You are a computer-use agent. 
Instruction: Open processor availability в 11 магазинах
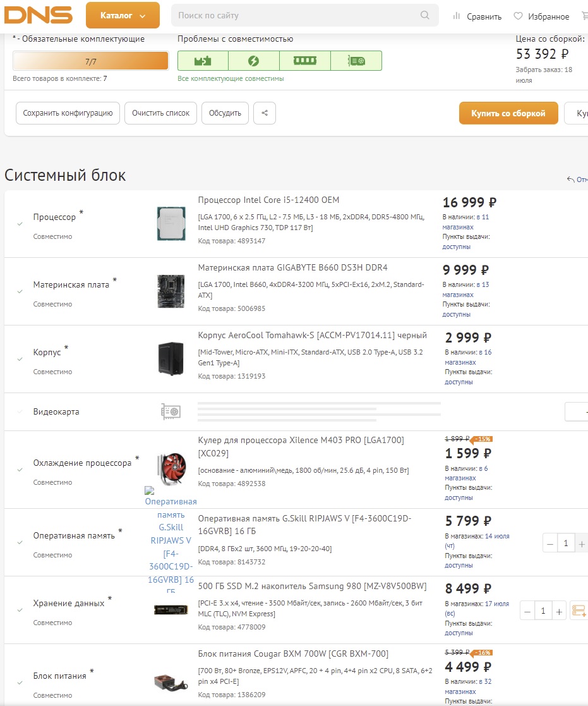coord(465,222)
